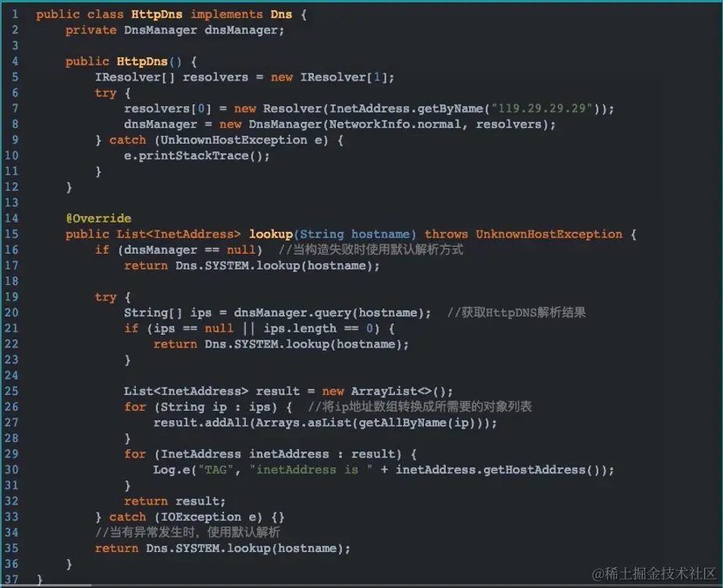Click the 'lookup' method name on line 15

[x=271, y=234]
